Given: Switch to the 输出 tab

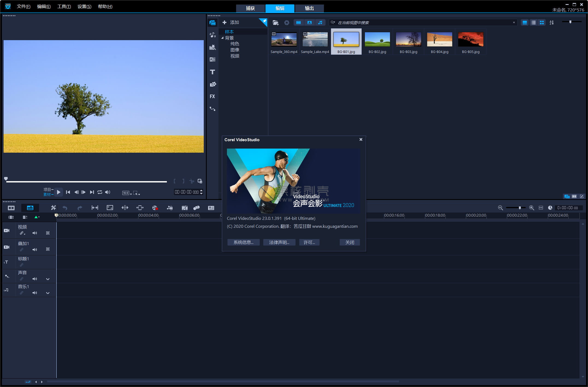Looking at the screenshot, I should click(309, 8).
